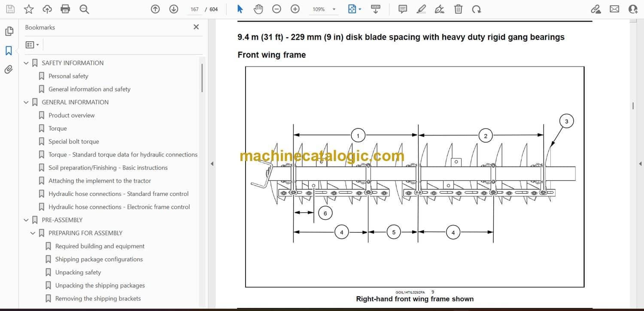Click the Right-hand front wing frame caption
The width and height of the screenshot is (644, 311).
pos(415,299)
